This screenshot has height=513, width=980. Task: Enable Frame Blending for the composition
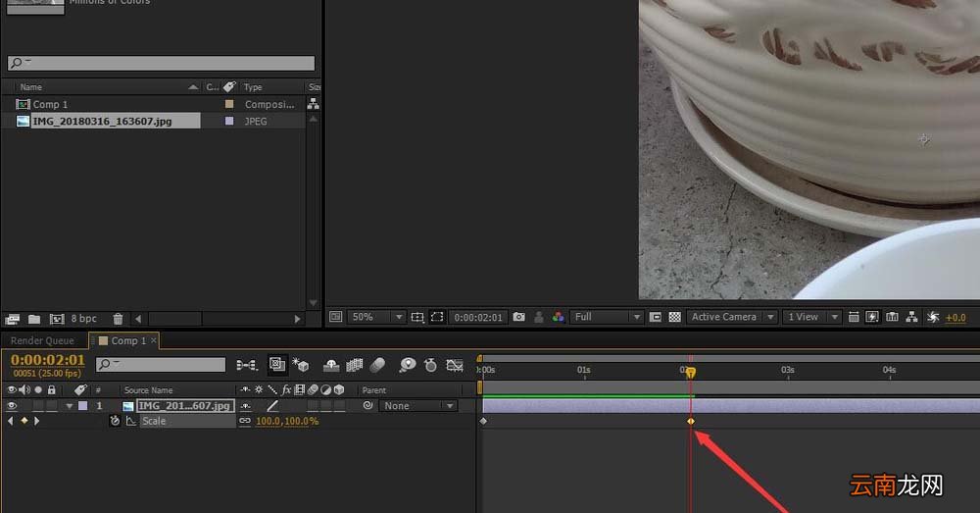[x=355, y=365]
